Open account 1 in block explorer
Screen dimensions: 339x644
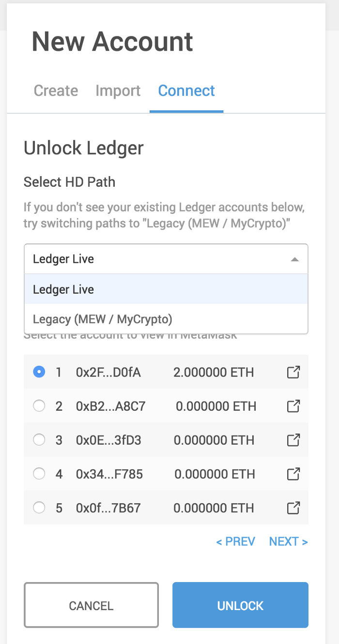(293, 372)
